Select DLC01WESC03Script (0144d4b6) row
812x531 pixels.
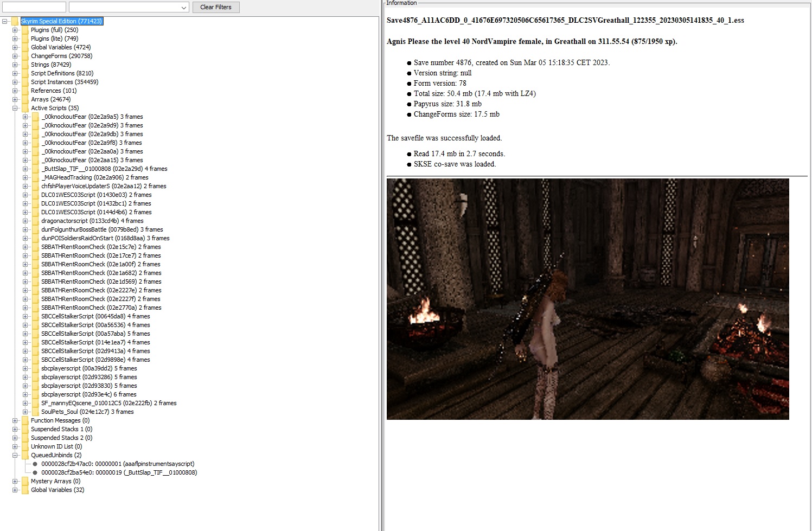97,212
